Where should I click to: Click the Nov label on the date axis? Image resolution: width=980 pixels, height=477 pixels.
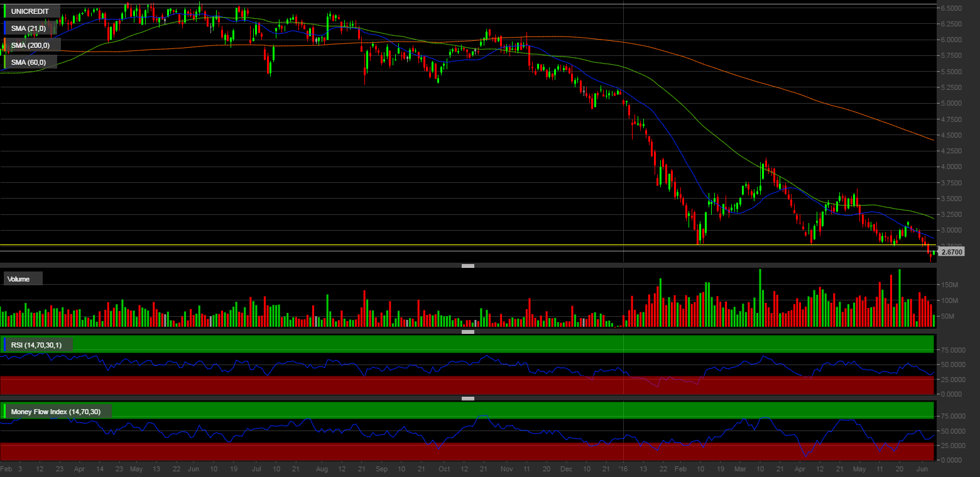click(x=507, y=469)
